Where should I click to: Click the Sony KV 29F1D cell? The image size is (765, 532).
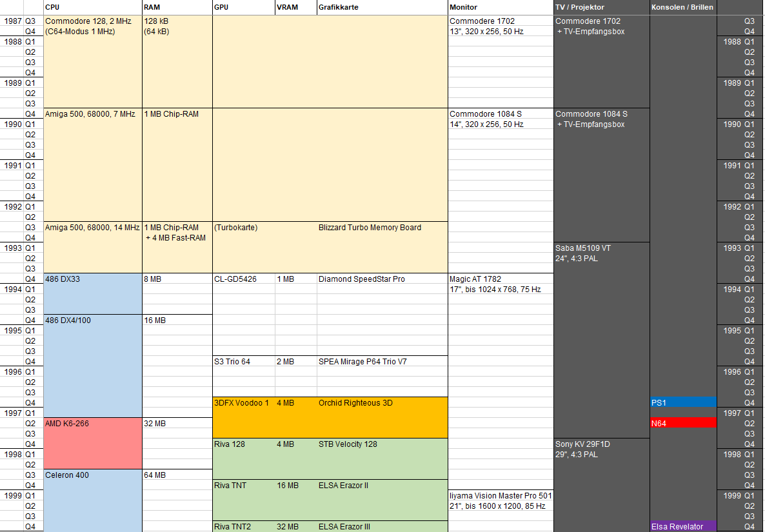[602, 444]
